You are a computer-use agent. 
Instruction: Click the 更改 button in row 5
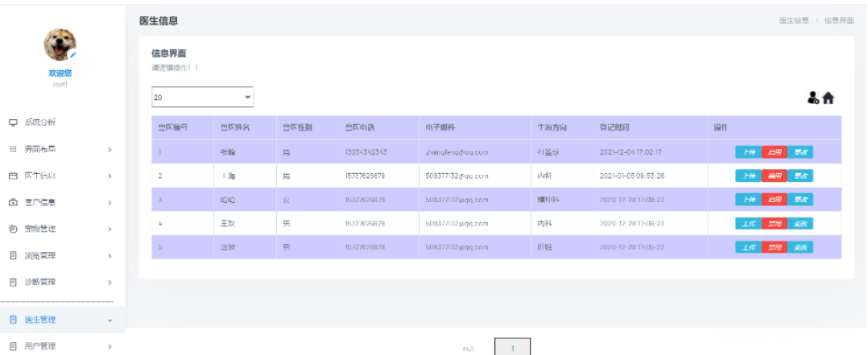tap(800, 248)
